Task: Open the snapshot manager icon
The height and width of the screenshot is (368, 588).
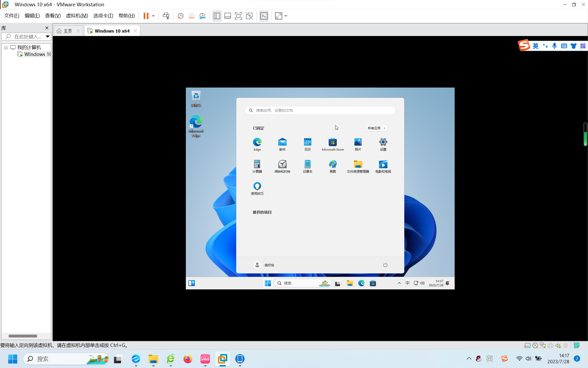Action: 202,16
